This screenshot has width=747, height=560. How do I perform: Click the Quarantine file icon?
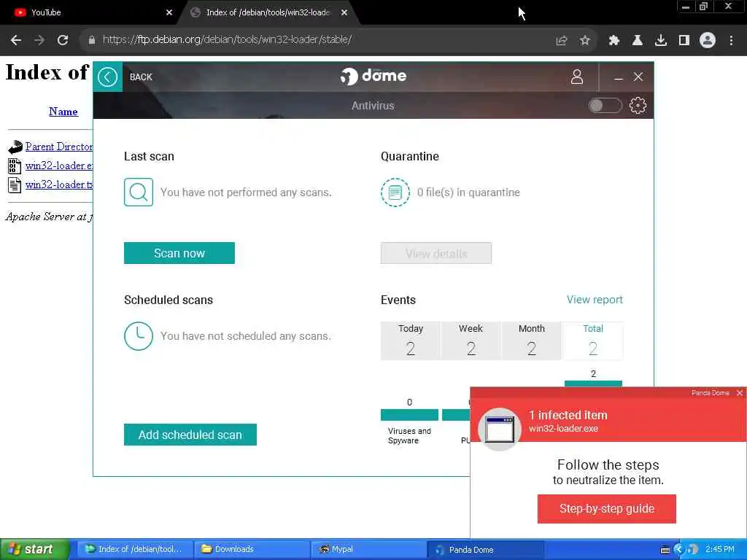coord(395,192)
